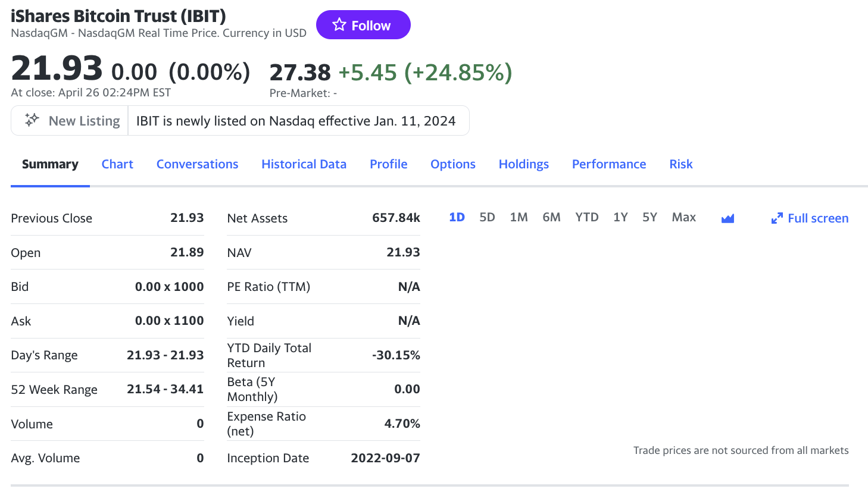Choose the 1Y chart range
The image size is (868, 495).
[620, 217]
